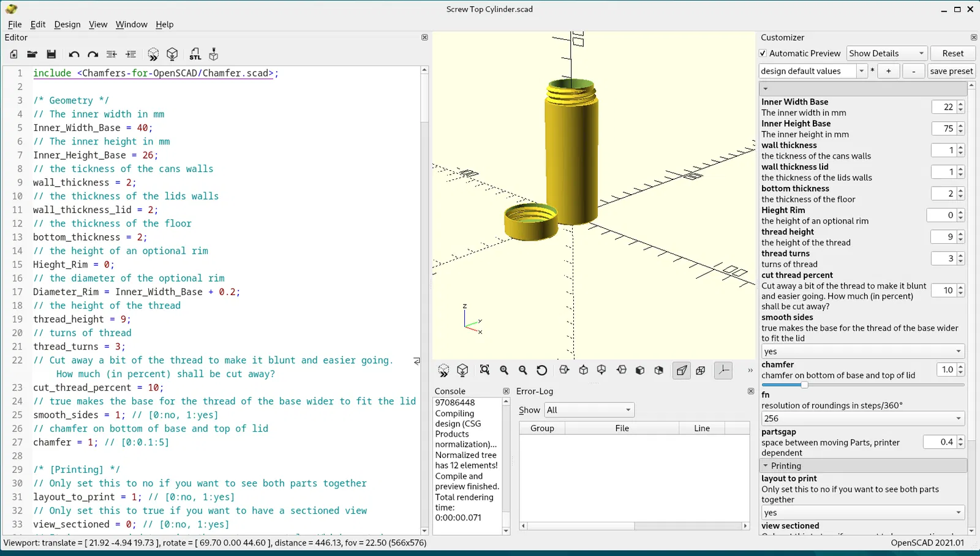Click the Export as STL icon
The image size is (980, 556).
point(195,54)
